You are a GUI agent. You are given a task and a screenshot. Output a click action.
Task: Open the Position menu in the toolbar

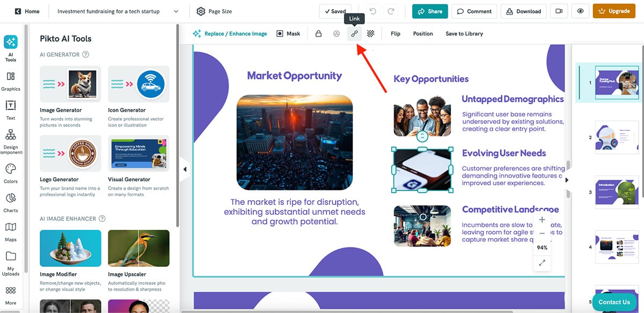click(423, 33)
